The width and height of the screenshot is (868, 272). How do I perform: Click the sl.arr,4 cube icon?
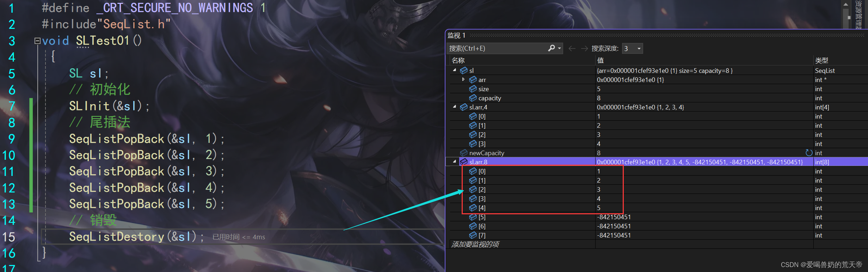point(464,107)
